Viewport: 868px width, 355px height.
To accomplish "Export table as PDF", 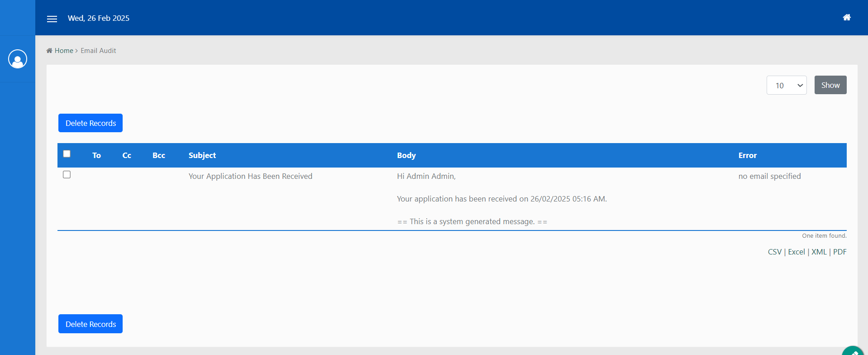I will pos(840,252).
